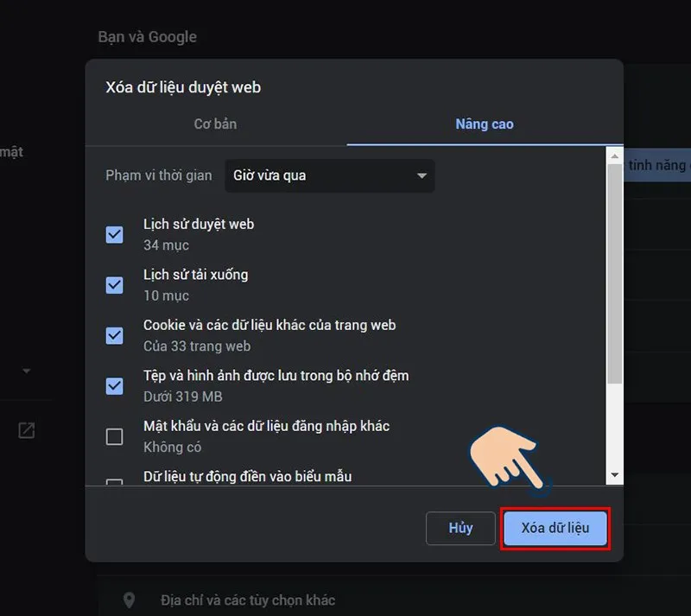The width and height of the screenshot is (691, 616).
Task: Click the external-link icon in left sidebar
Action: [27, 430]
